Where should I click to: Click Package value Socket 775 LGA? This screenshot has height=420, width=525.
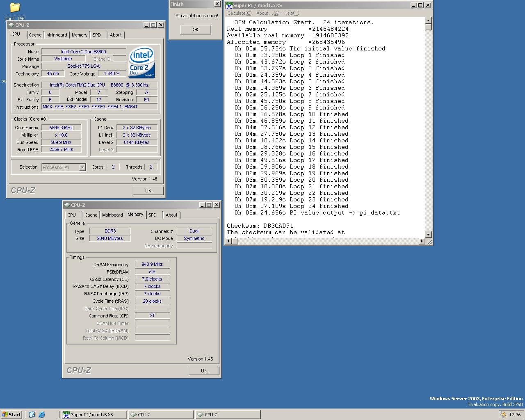coord(84,66)
